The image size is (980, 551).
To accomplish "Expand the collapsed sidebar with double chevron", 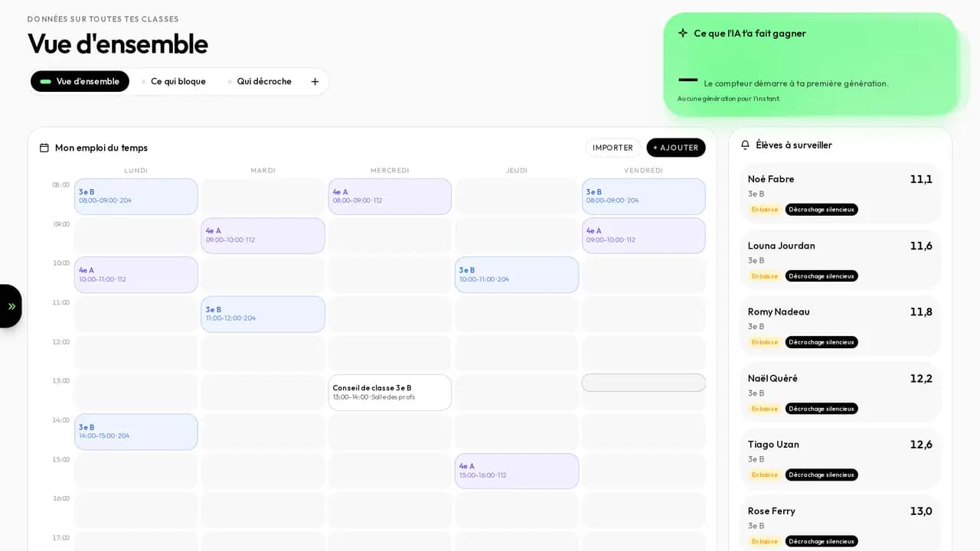I will click(11, 306).
